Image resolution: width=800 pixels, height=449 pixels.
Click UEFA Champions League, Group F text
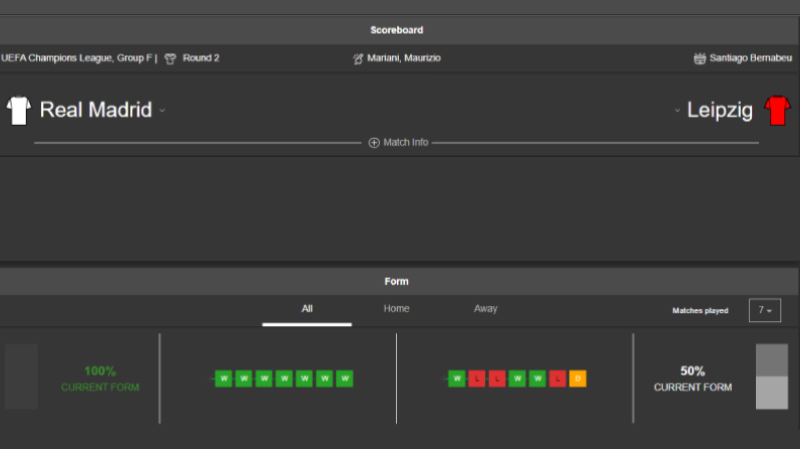click(x=77, y=58)
